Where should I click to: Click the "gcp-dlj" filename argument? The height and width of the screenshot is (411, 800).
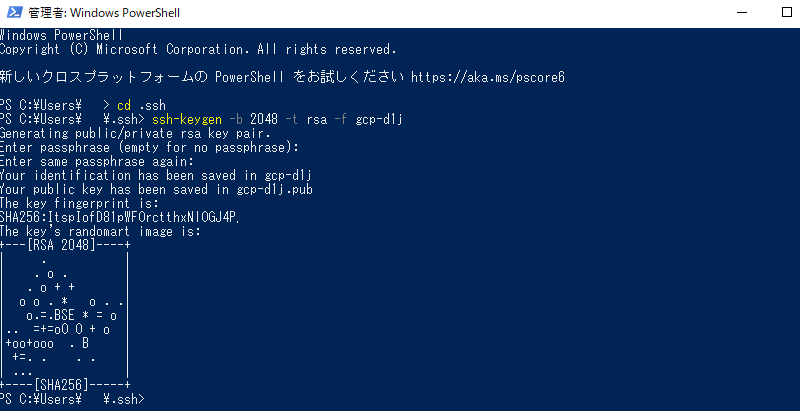[x=379, y=120]
